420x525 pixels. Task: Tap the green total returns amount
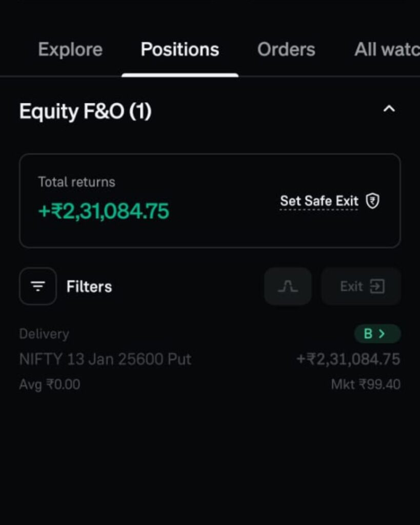[104, 211]
